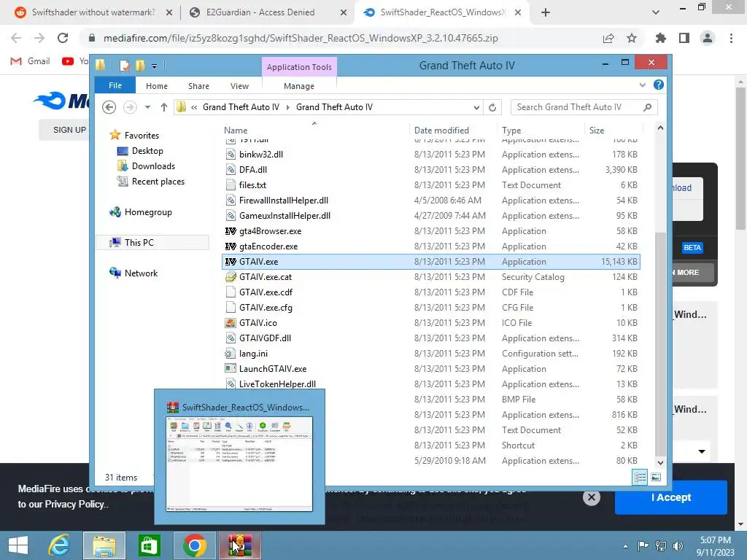Select Desktop in Favorites
Viewport: 747px width, 560px height.
pos(147,151)
